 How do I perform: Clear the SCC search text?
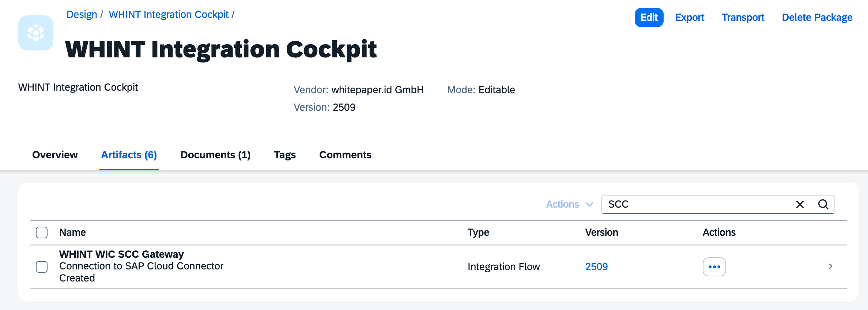pyautogui.click(x=800, y=204)
